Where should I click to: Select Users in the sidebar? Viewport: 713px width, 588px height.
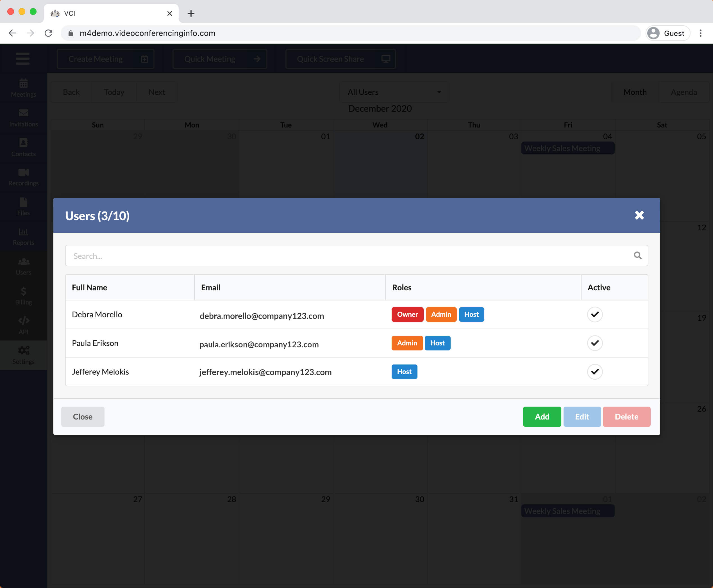23,266
